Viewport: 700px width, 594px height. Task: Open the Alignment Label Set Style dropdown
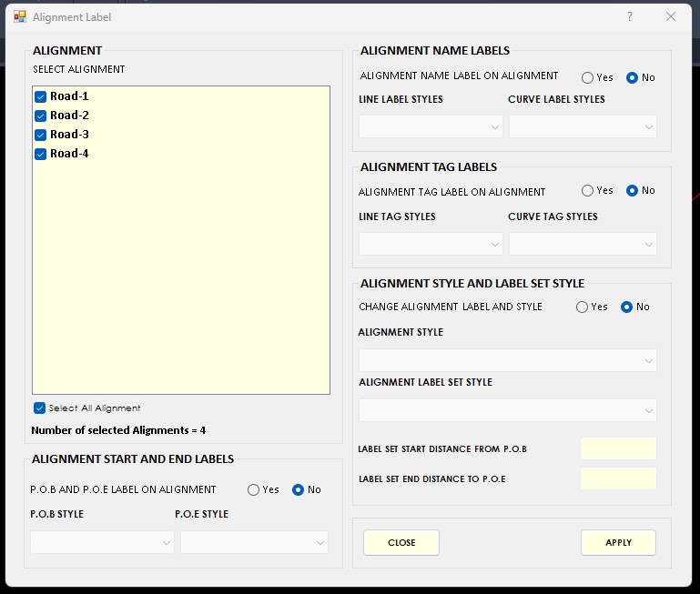click(507, 410)
